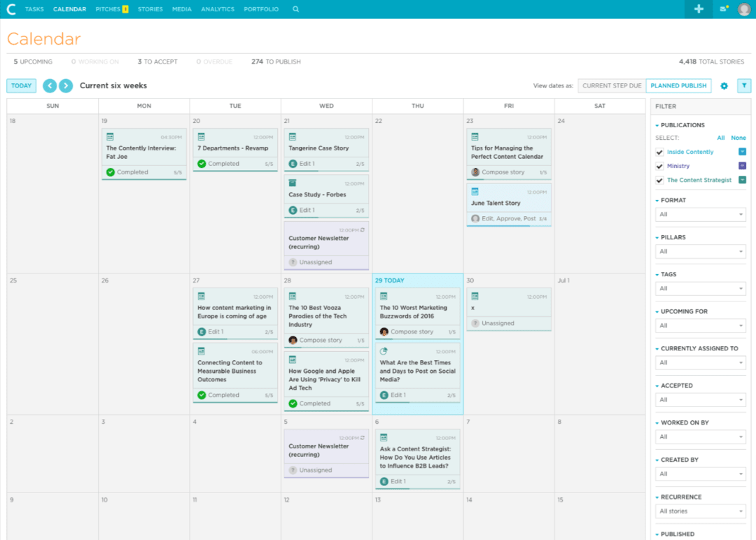This screenshot has width=756, height=540.
Task: Open the Analytics section
Action: click(217, 9)
